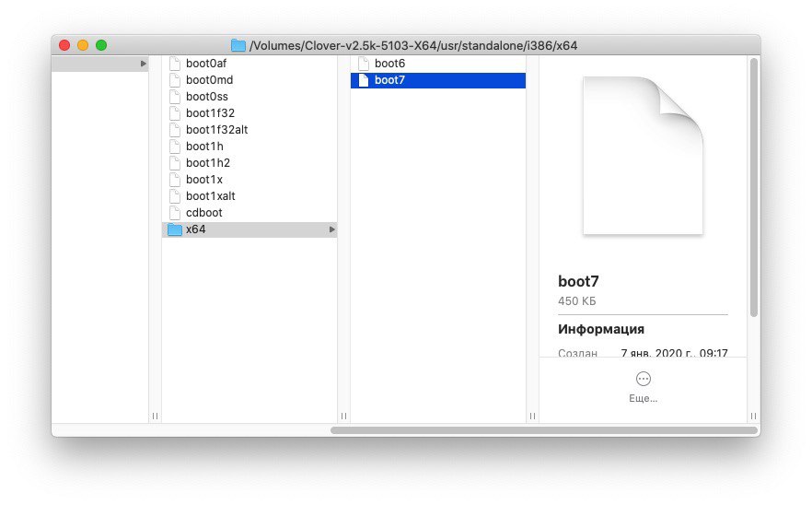The height and width of the screenshot is (505, 812).
Task: Select the boot1f32alt file name
Action: (x=217, y=130)
